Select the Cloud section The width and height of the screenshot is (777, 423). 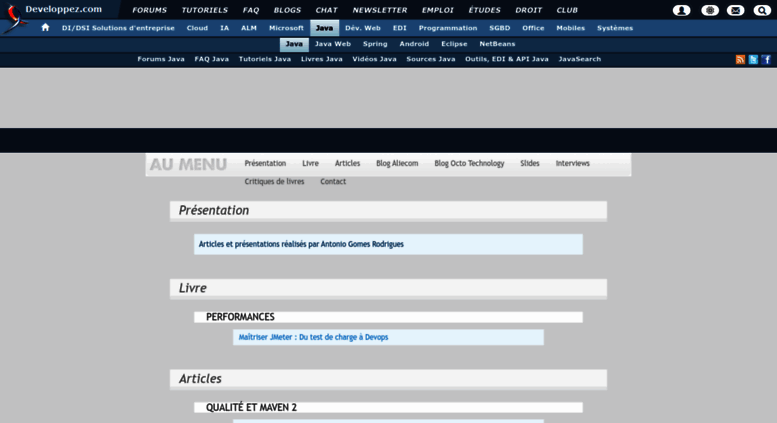(x=197, y=28)
